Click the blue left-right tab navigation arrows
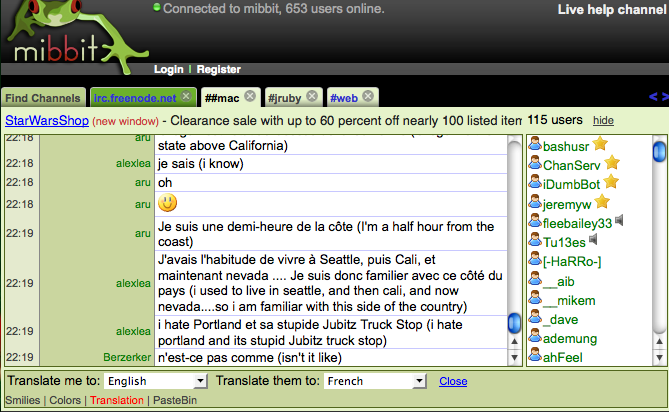 658,97
